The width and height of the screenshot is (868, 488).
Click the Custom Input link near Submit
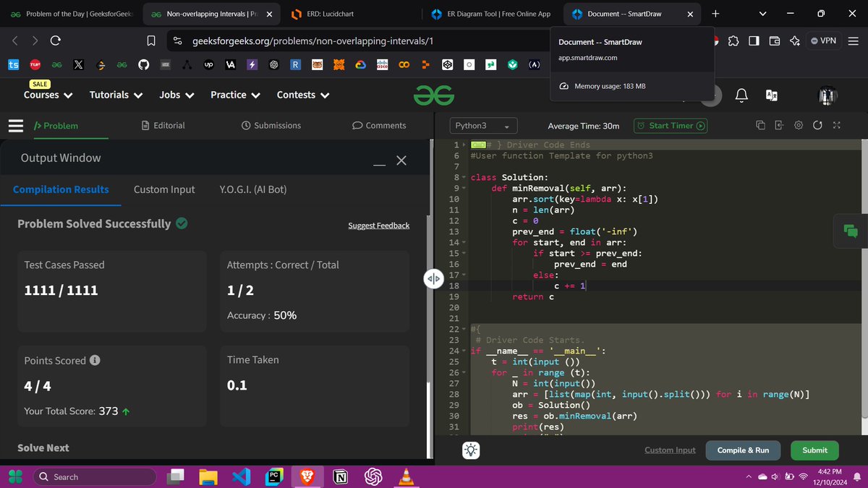coord(670,450)
